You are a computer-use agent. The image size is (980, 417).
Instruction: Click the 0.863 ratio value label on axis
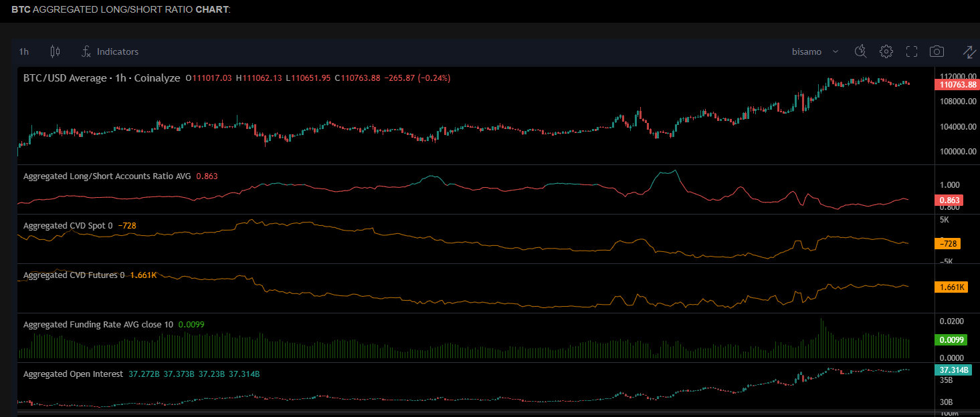click(951, 200)
